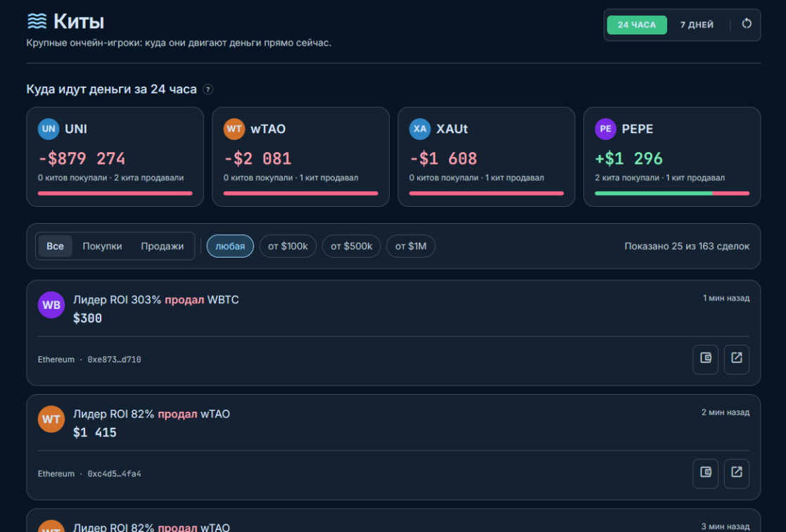Image resolution: width=786 pixels, height=532 pixels.
Task: Filter trades from $1M
Action: point(410,246)
